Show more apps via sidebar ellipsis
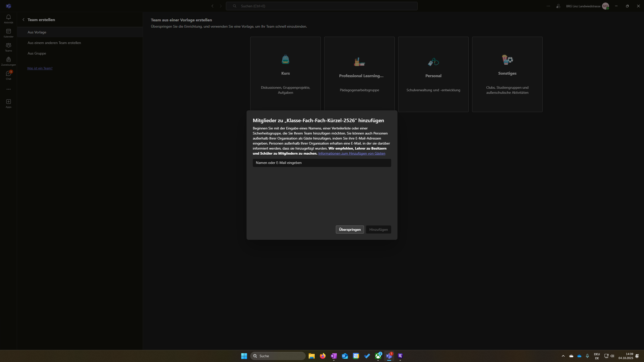The image size is (644, 362). pyautogui.click(x=8, y=89)
